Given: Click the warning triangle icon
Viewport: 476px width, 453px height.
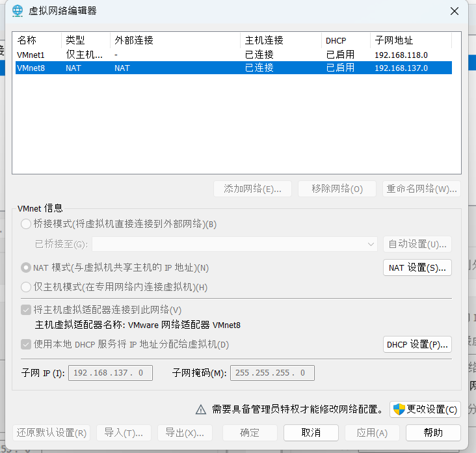Looking at the screenshot, I should [201, 409].
